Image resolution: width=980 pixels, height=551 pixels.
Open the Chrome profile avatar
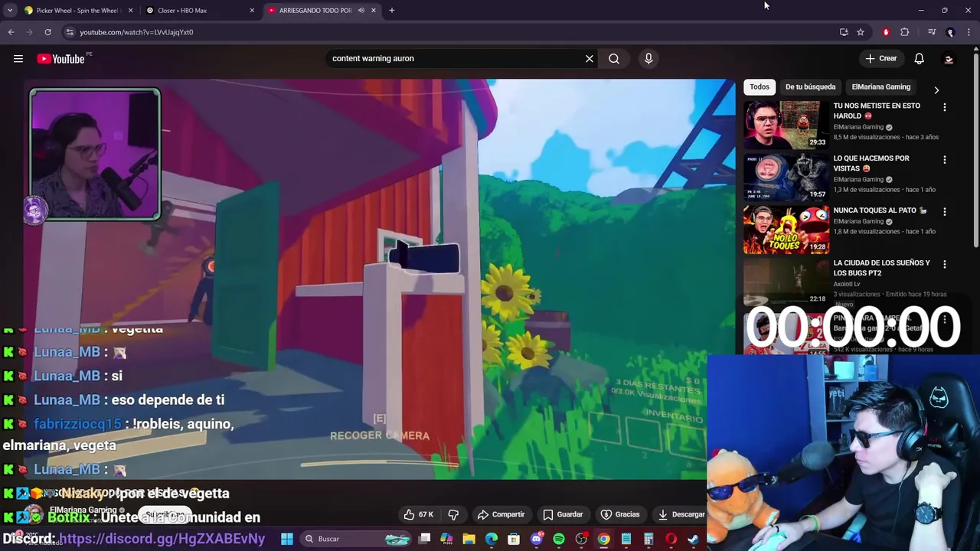click(x=950, y=32)
